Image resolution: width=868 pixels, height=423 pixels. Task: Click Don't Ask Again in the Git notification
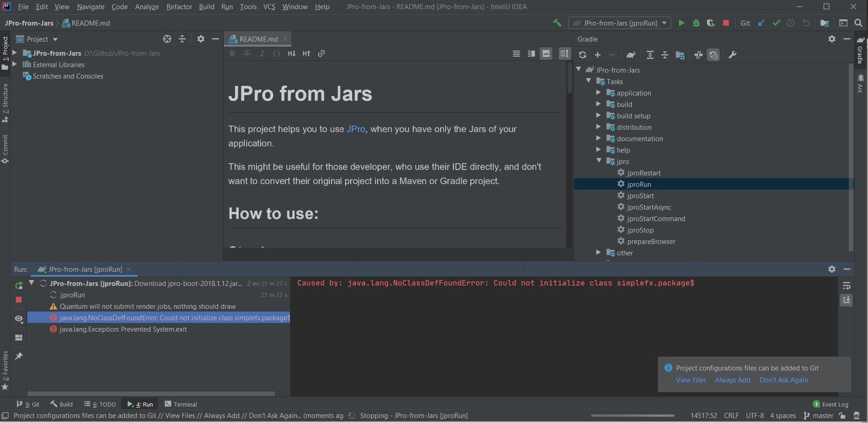pyautogui.click(x=784, y=380)
